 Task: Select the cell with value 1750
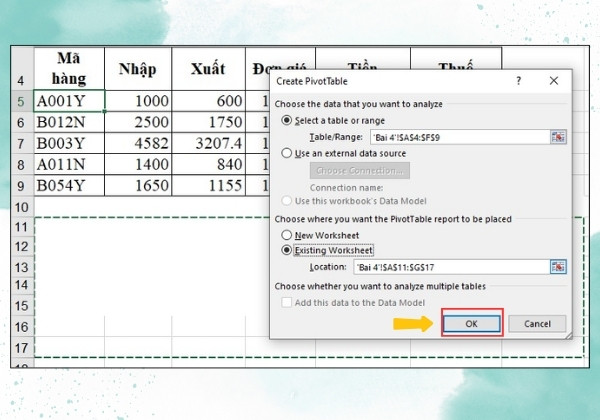pos(209,122)
